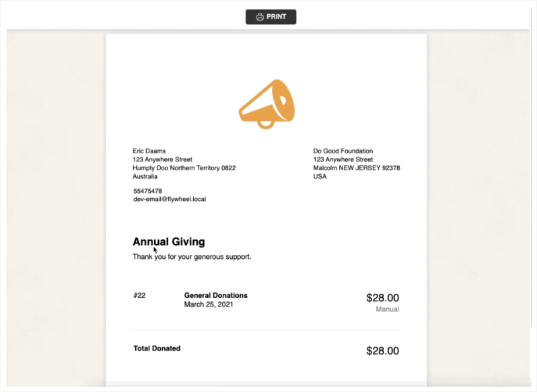The height and width of the screenshot is (392, 537).
Task: Click the orange megaphone logo
Action: tap(266, 104)
